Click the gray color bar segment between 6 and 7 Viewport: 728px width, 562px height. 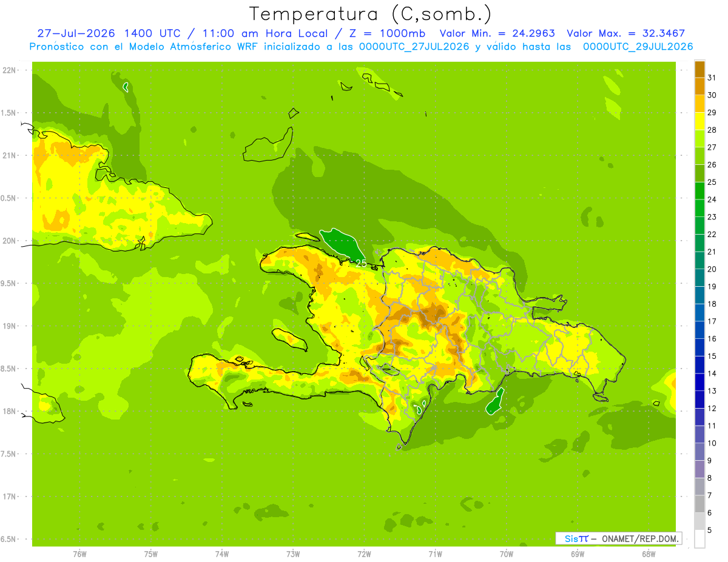[699, 504]
